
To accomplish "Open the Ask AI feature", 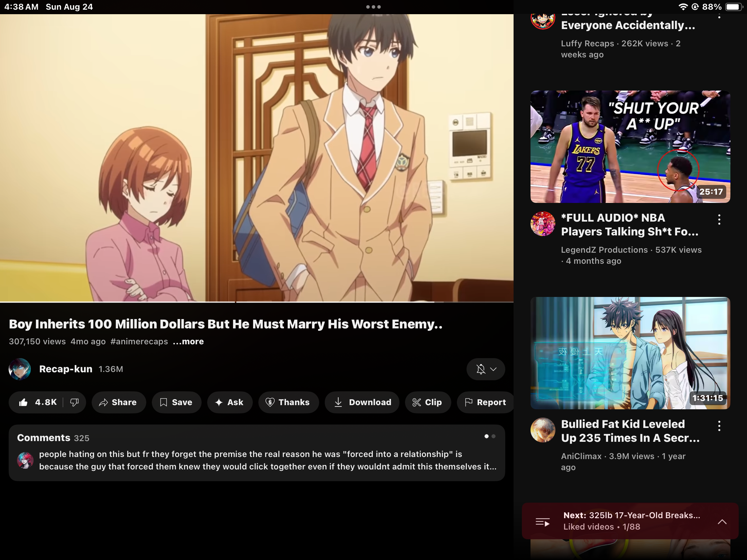I will pyautogui.click(x=230, y=402).
